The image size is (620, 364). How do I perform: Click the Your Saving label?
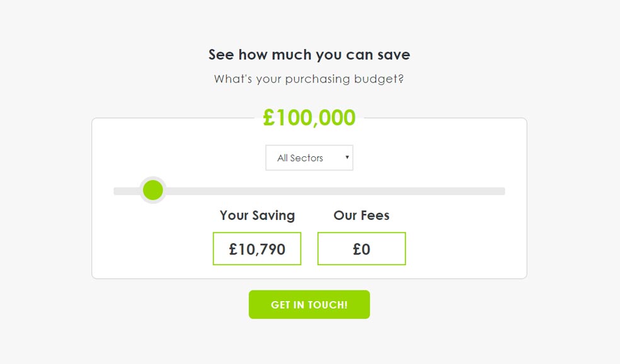pyautogui.click(x=257, y=215)
